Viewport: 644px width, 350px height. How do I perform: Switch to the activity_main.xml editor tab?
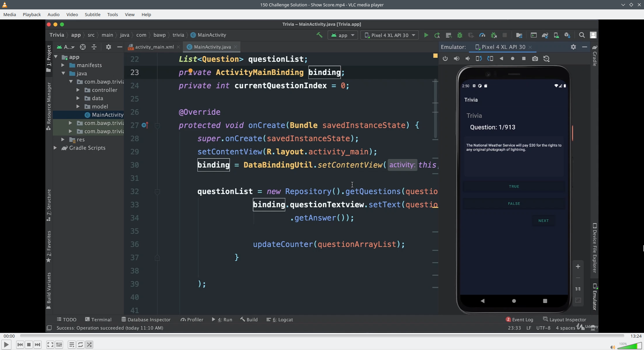click(154, 47)
